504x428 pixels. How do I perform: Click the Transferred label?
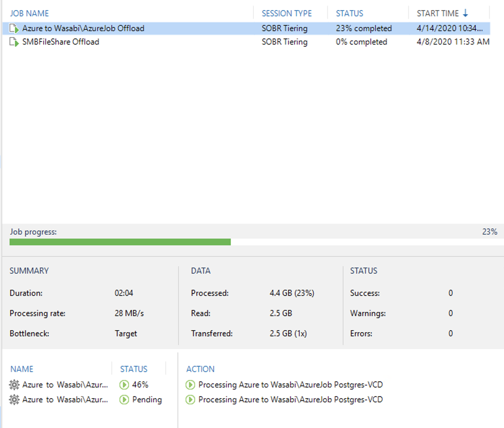pos(212,334)
